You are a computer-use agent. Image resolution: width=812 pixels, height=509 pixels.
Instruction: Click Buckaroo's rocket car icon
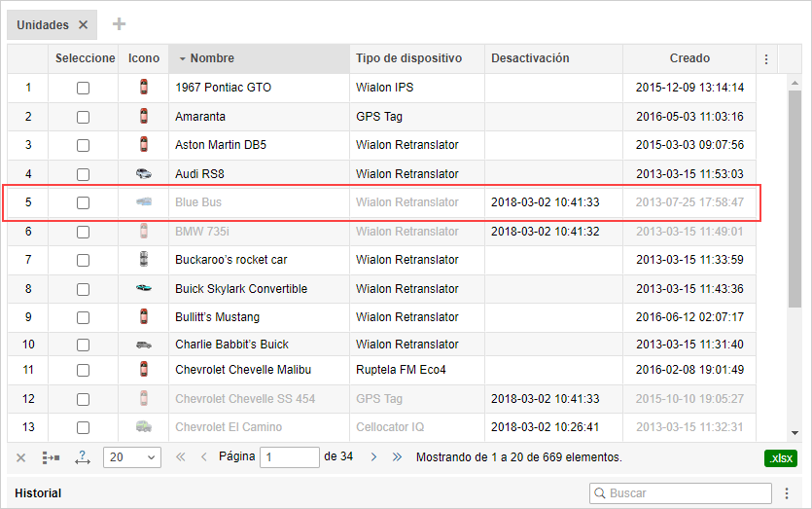[144, 259]
